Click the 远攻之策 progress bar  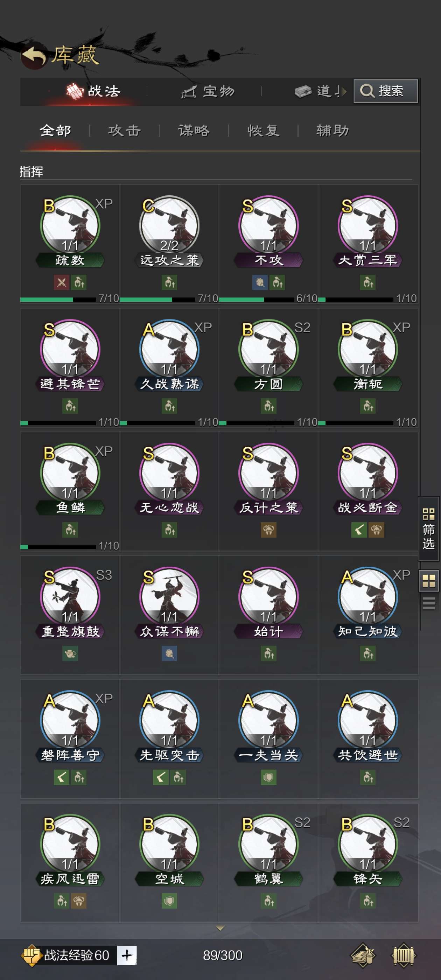(157, 299)
